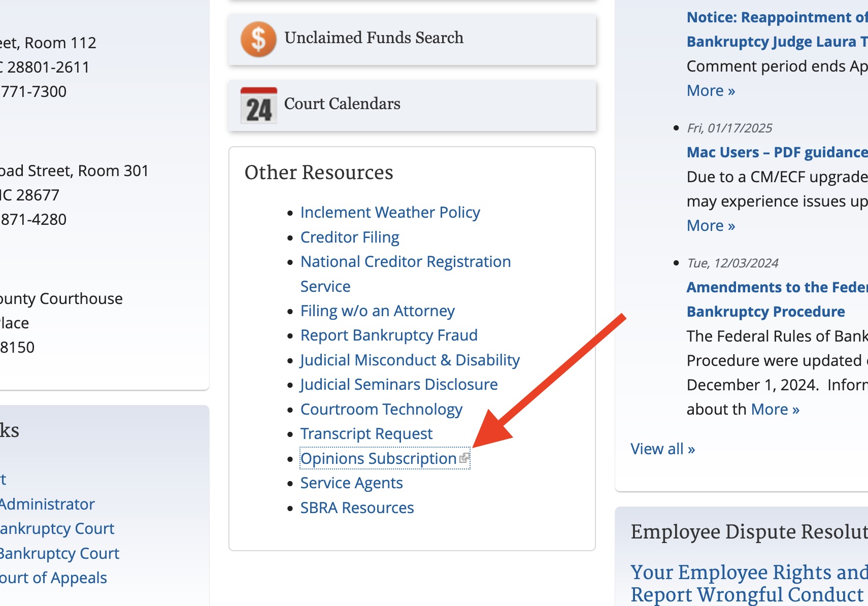
Task: Open Report Bankruptcy Fraud page
Action: click(x=389, y=335)
